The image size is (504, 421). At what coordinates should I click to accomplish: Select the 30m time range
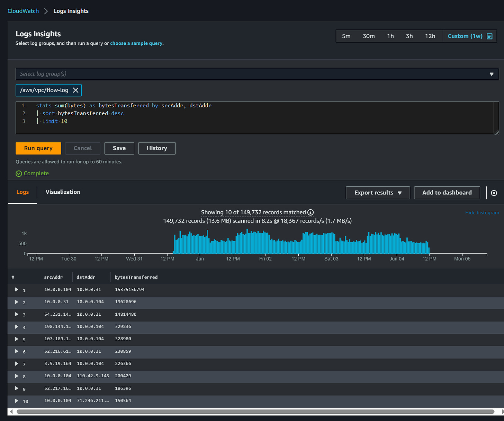(x=369, y=36)
